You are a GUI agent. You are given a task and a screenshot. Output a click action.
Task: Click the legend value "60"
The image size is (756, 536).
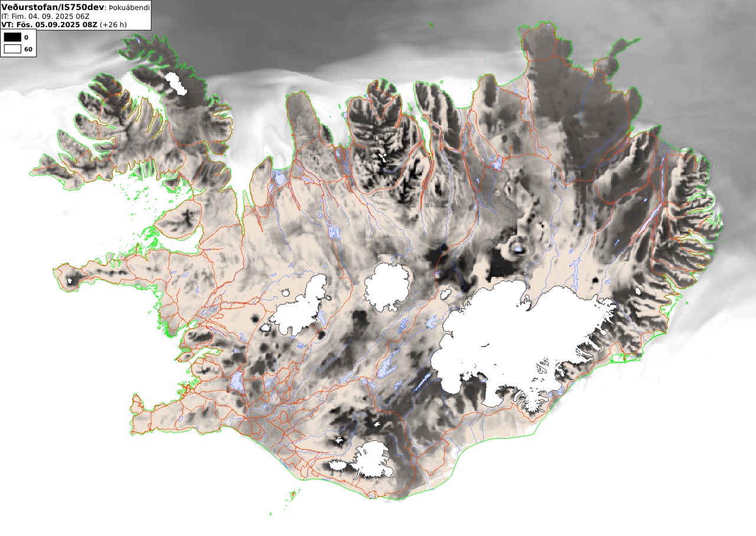pos(28,49)
